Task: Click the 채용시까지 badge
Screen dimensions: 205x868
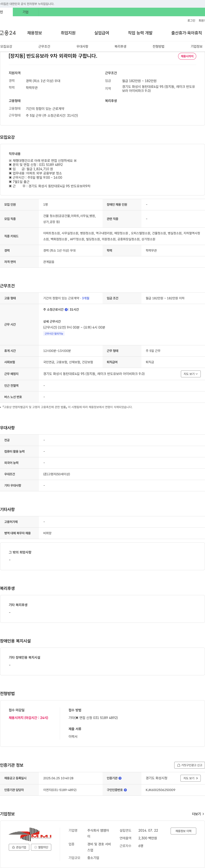Action: click(x=187, y=56)
